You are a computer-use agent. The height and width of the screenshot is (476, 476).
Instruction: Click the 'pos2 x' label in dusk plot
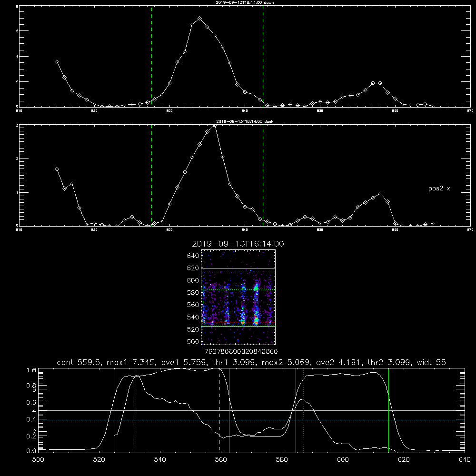click(439, 188)
